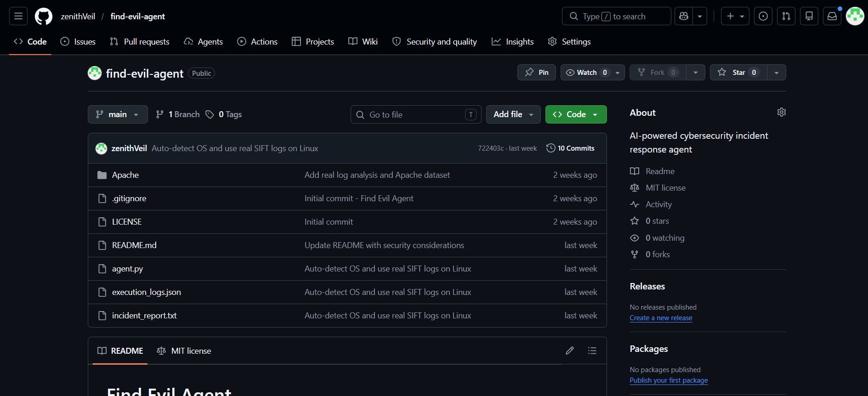The image size is (868, 396).
Task: Expand the Star lists dropdown arrow
Action: (x=777, y=73)
